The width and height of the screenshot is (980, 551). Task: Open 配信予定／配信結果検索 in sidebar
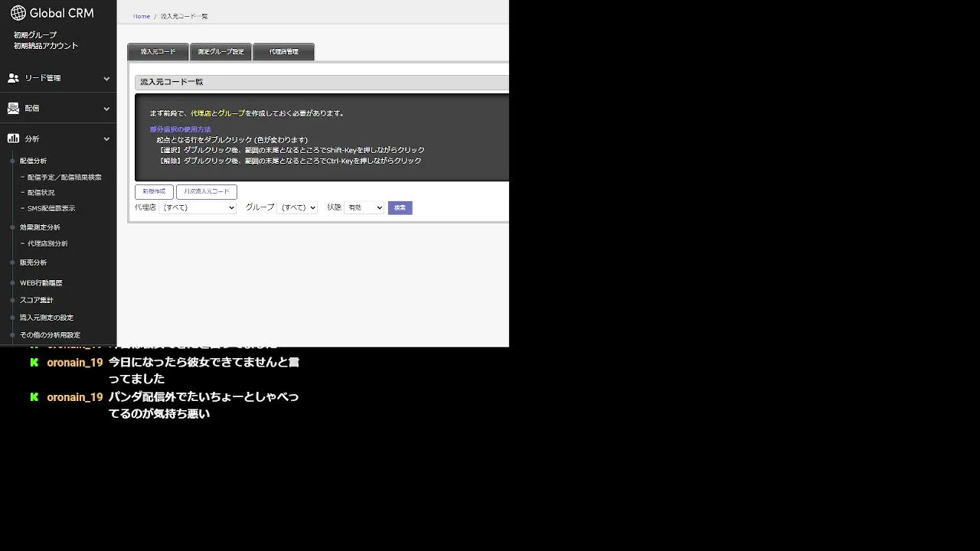(64, 178)
